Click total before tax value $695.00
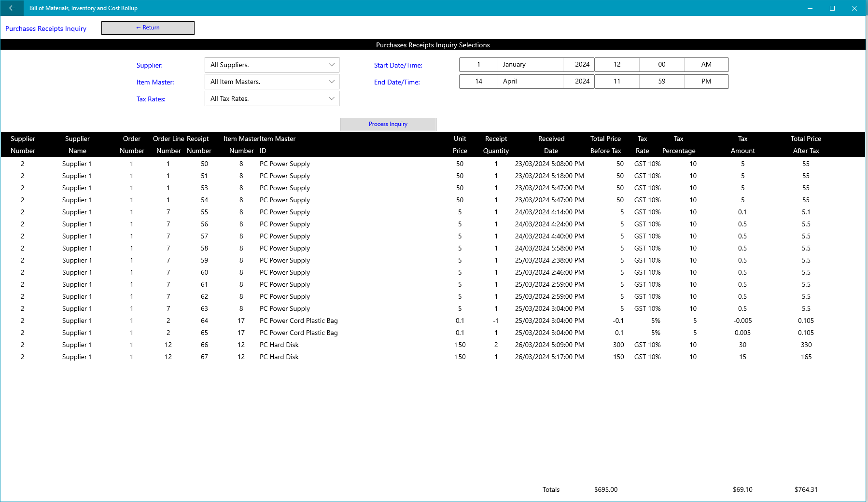 click(x=606, y=489)
